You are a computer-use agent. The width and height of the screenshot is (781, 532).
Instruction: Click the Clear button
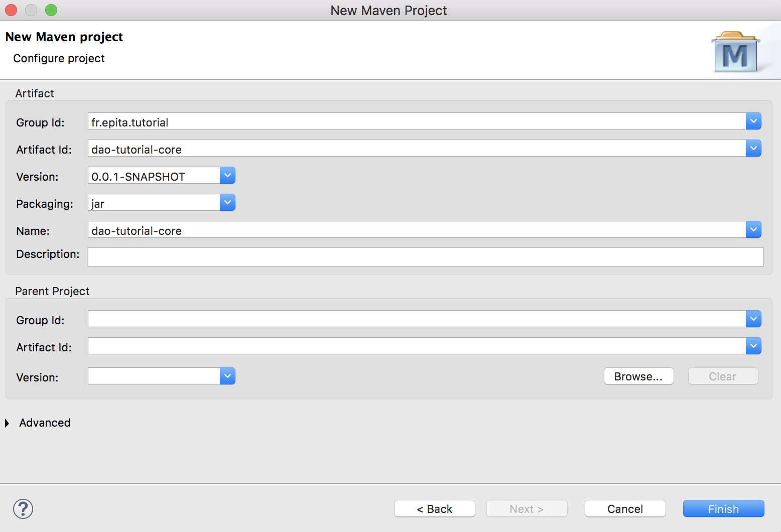(x=723, y=376)
